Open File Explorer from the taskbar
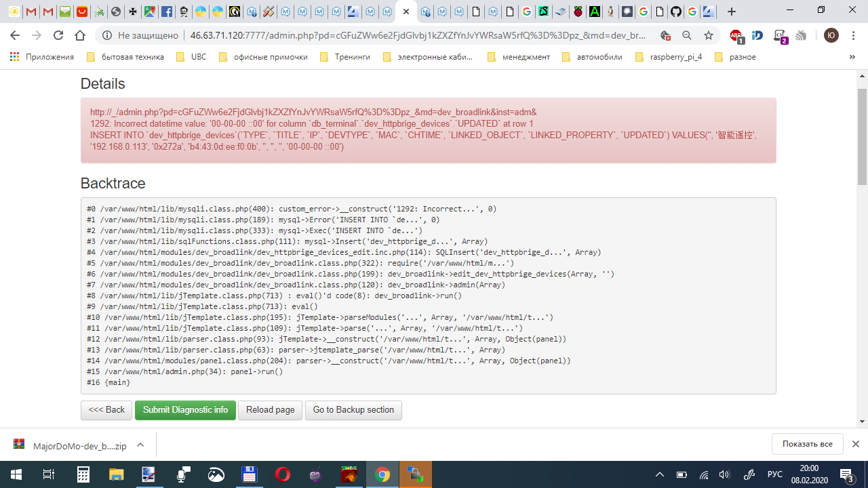 pyautogui.click(x=116, y=474)
